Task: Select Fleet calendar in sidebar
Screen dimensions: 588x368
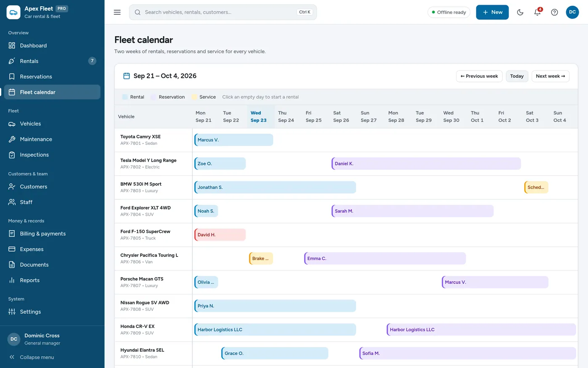Action: point(52,92)
